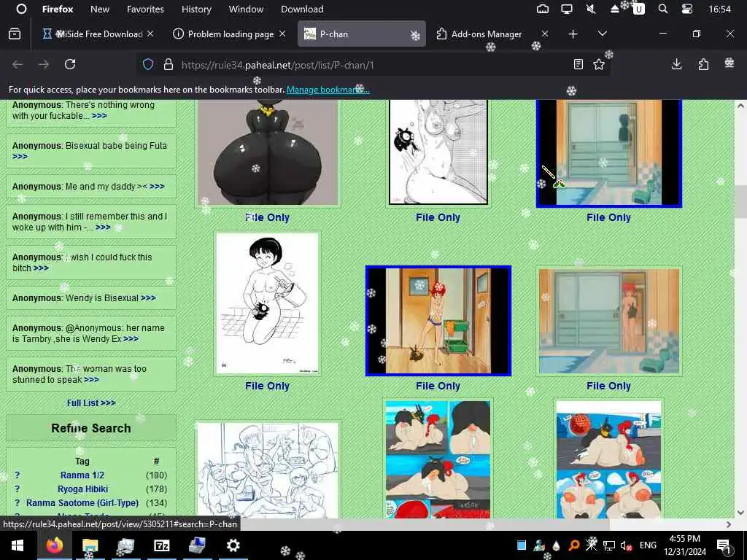The image size is (747, 560).
Task: Reload the current page
Action: point(70,64)
